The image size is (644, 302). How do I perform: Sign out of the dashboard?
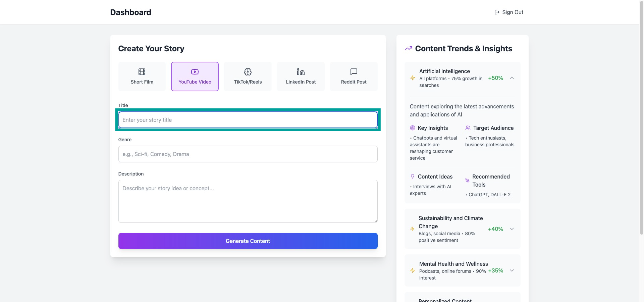509,12
